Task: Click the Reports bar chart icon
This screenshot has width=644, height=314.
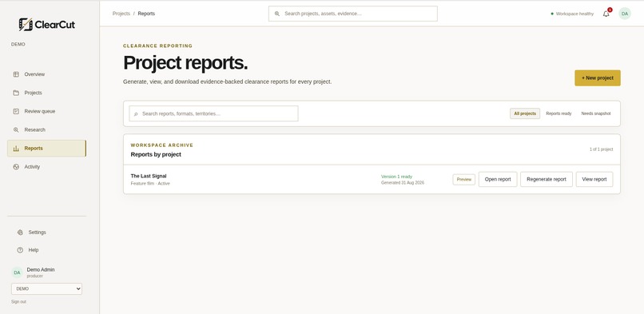Action: [16, 148]
